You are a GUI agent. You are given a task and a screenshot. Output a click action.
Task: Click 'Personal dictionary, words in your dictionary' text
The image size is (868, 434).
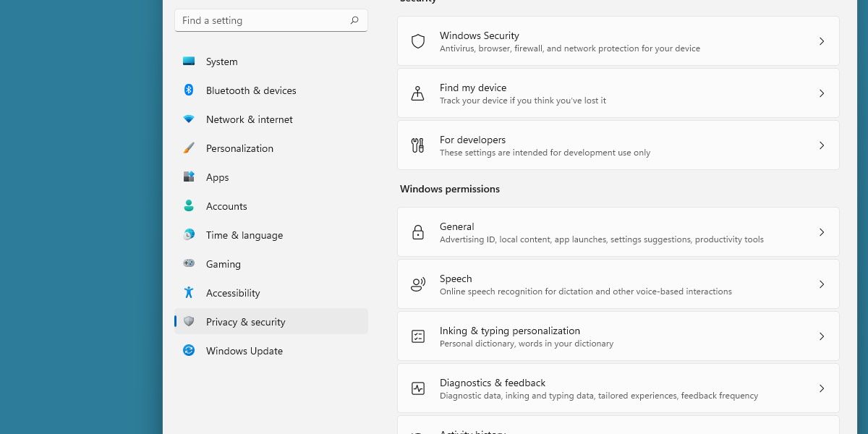pyautogui.click(x=527, y=344)
